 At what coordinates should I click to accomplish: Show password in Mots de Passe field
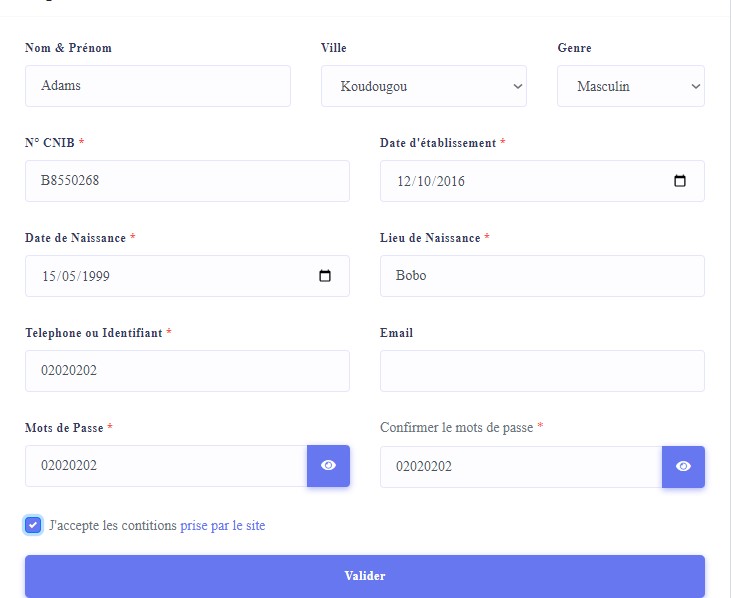(x=328, y=466)
